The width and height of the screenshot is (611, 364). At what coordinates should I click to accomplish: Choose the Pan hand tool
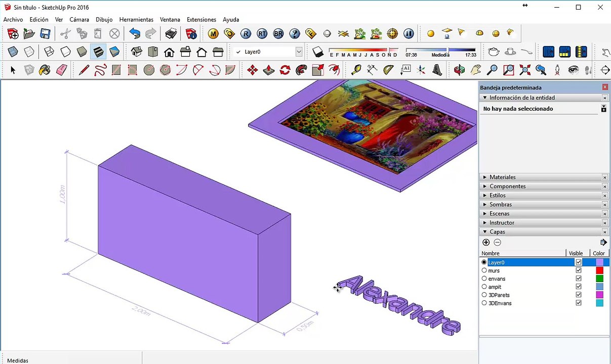pos(476,70)
